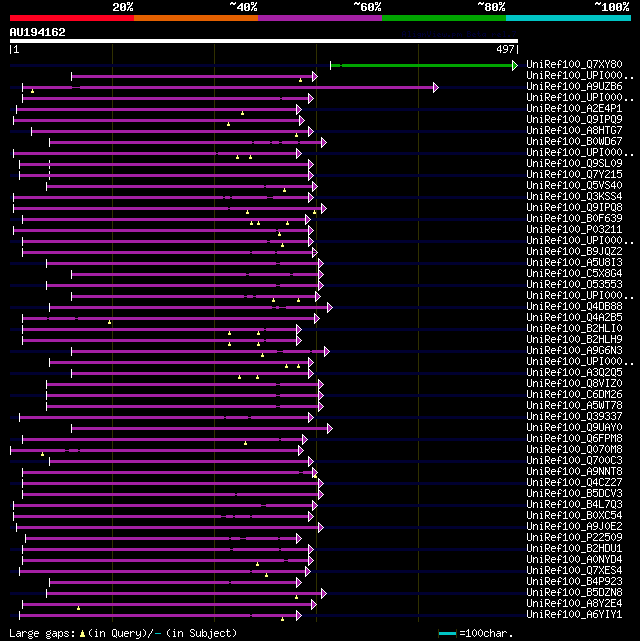
Task: Select the UniRef100_B2HLH9 label
Action: tap(574, 340)
